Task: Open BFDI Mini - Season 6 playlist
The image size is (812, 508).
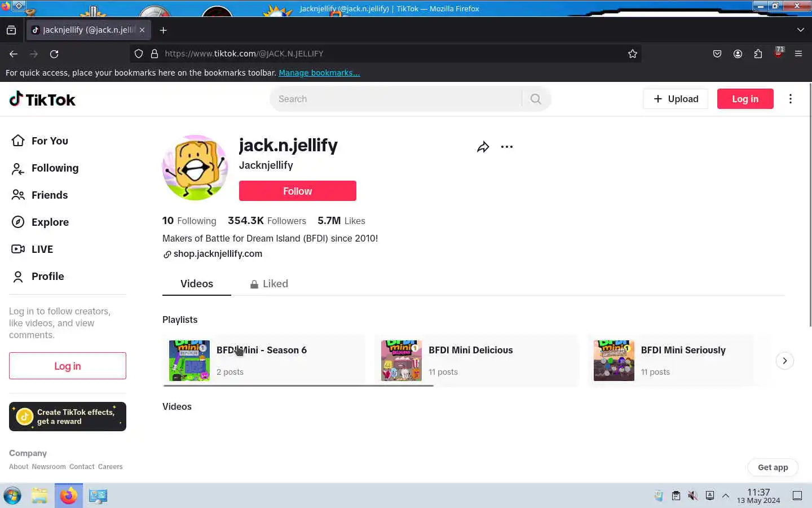Action: (264, 361)
